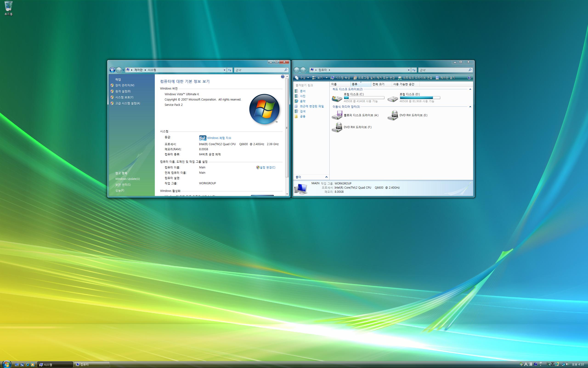The height and width of the screenshot is (368, 588).
Task: Open 문서 favorite link in Computer window
Action: pyautogui.click(x=302, y=91)
